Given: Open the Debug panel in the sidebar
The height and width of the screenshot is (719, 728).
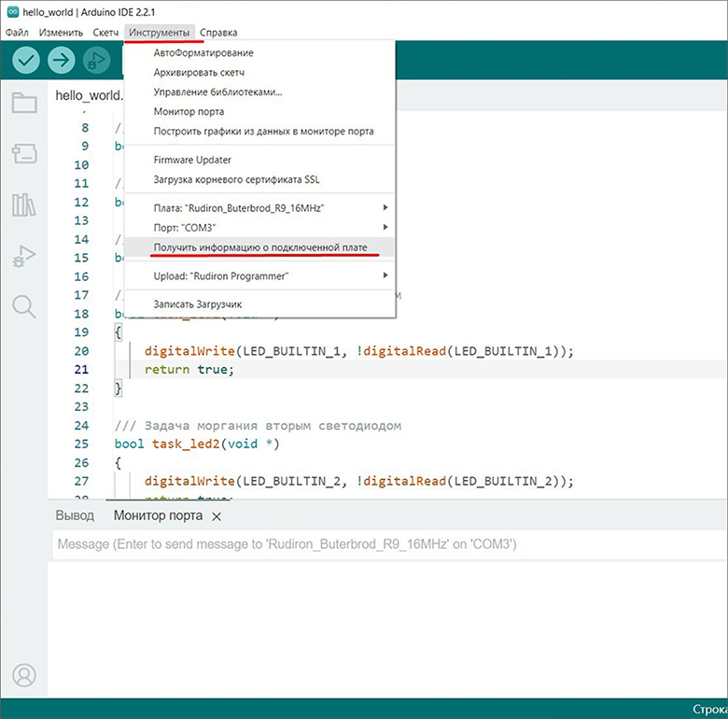Looking at the screenshot, I should (x=24, y=256).
